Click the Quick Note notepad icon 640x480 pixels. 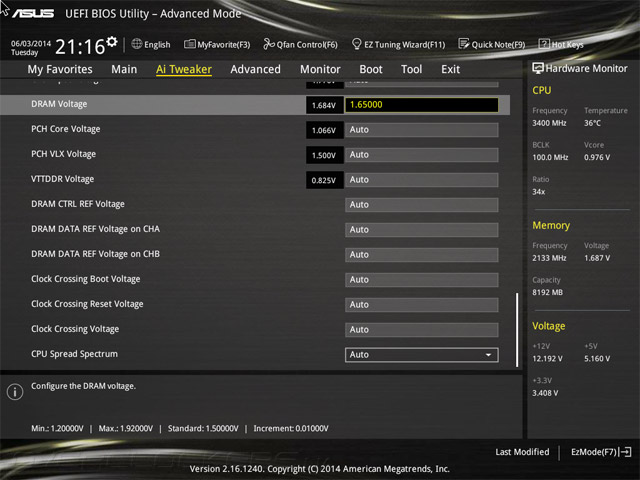coord(464,44)
